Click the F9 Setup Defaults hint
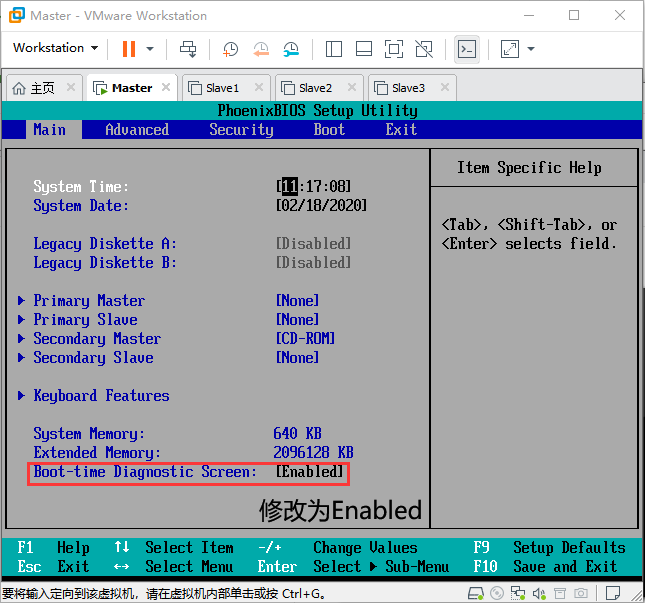 click(549, 547)
